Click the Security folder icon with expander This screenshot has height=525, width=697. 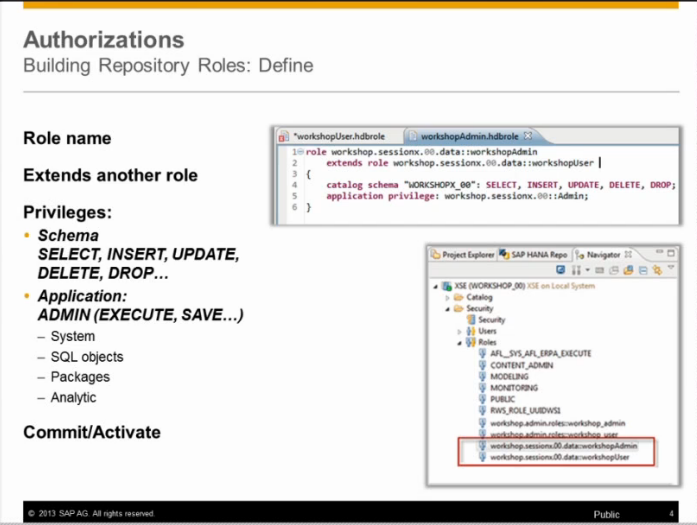(x=459, y=309)
